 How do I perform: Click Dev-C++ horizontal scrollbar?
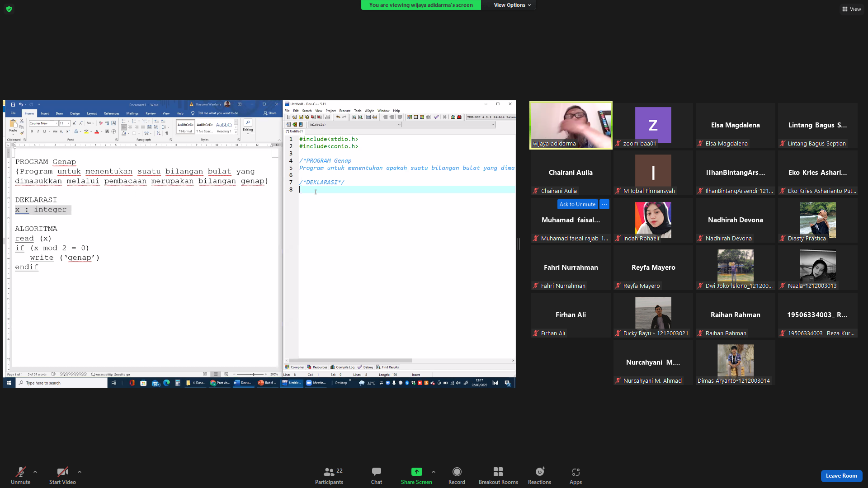click(x=351, y=360)
